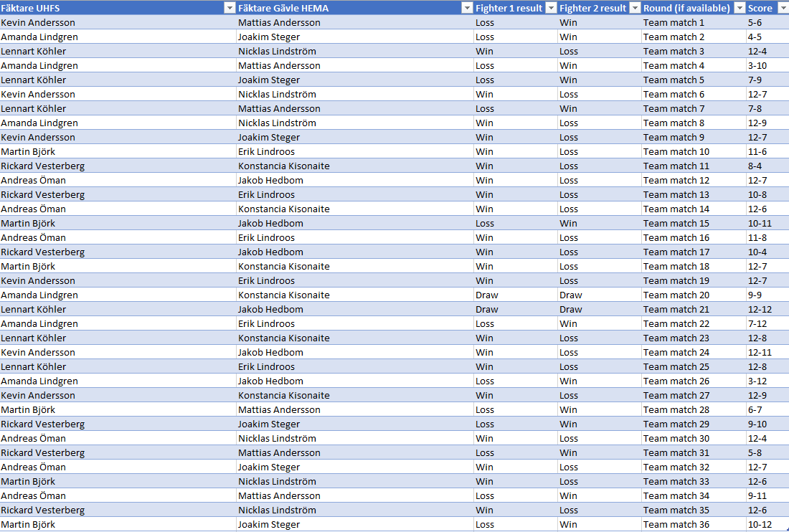789x532 pixels.
Task: Click Andreas Öman in the Team match 12 row
Action: click(x=118, y=180)
